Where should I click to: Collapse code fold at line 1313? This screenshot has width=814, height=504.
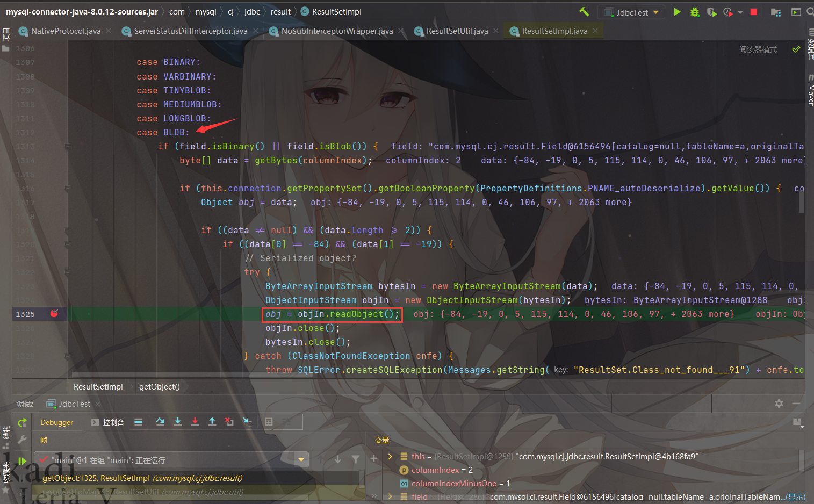click(68, 146)
